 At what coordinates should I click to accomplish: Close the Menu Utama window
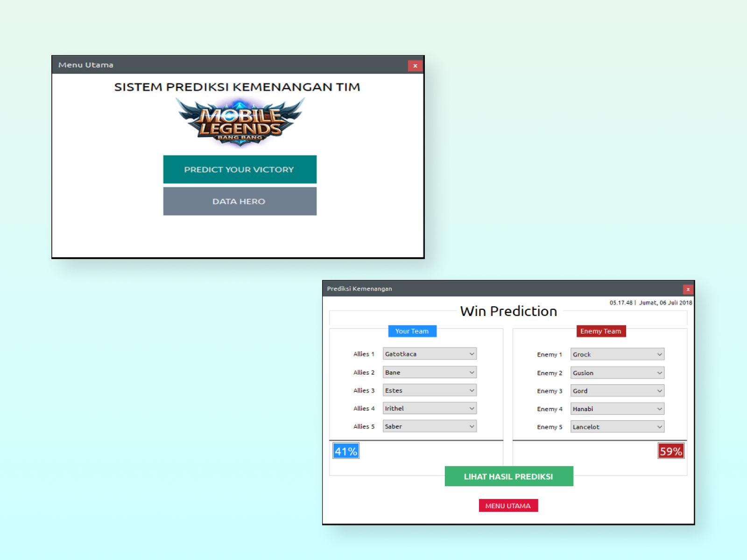click(x=415, y=66)
